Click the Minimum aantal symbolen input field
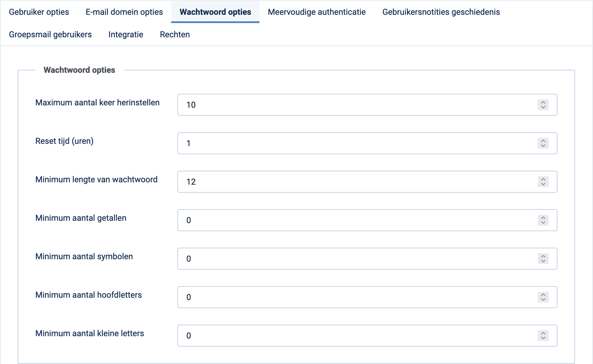Image resolution: width=593 pixels, height=364 pixels. point(367,259)
